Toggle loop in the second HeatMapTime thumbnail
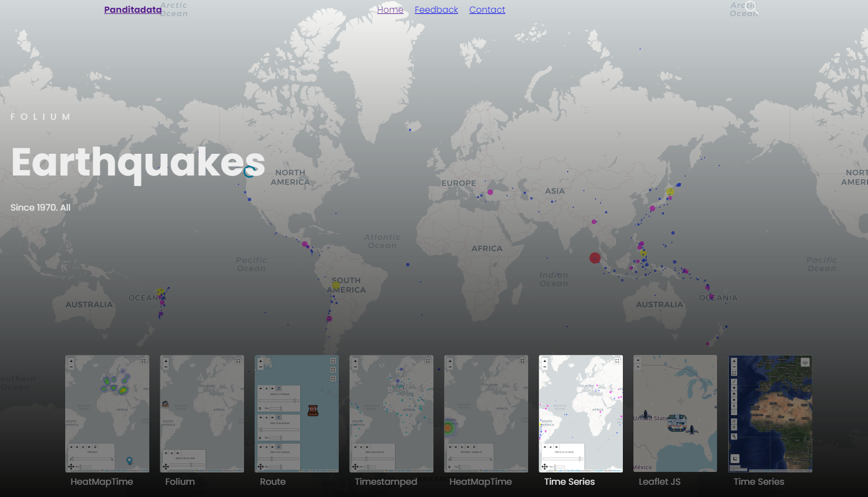Viewport: 868px width, 497px height. [474, 447]
